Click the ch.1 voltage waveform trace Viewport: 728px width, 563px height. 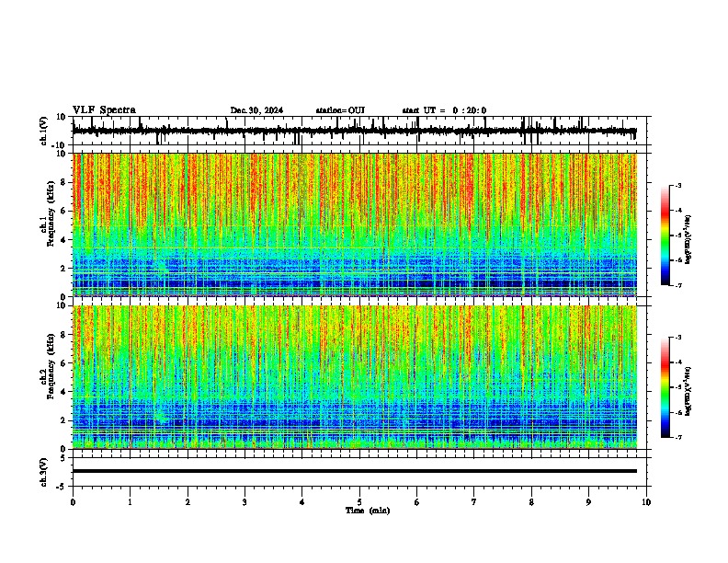point(354,131)
